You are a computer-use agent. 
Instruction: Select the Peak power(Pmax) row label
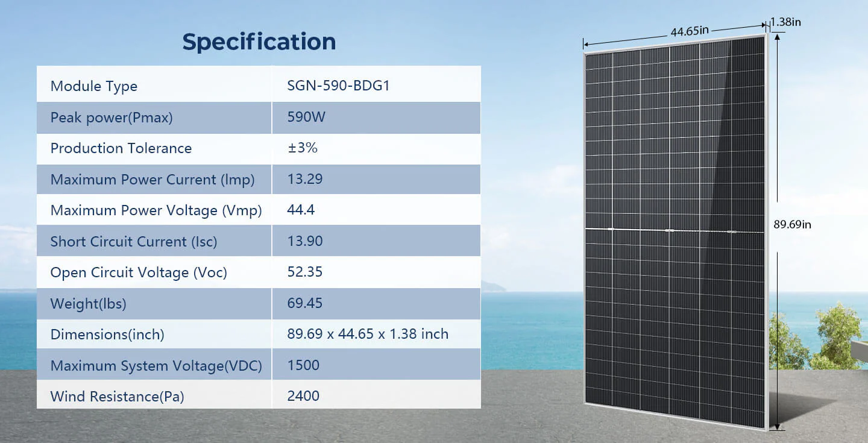[112, 118]
